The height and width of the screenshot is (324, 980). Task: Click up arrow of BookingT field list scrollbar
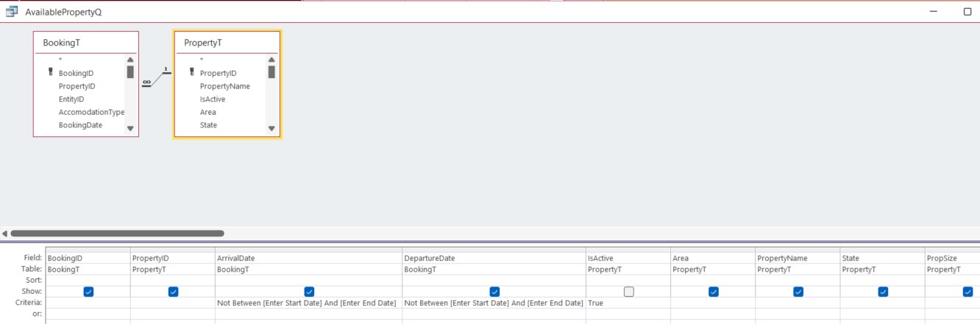[130, 60]
